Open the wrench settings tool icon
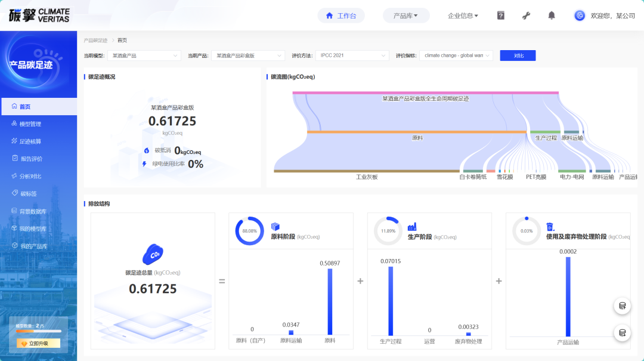This screenshot has height=361, width=644. point(526,16)
